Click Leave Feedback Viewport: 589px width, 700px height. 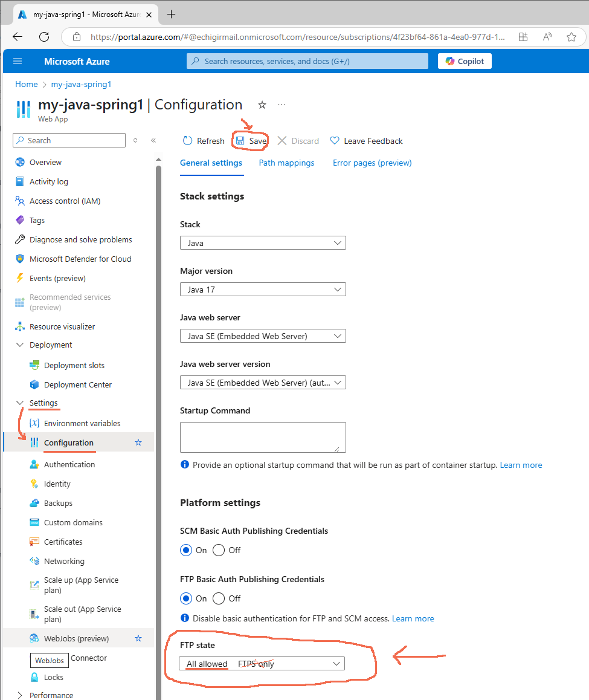[366, 141]
